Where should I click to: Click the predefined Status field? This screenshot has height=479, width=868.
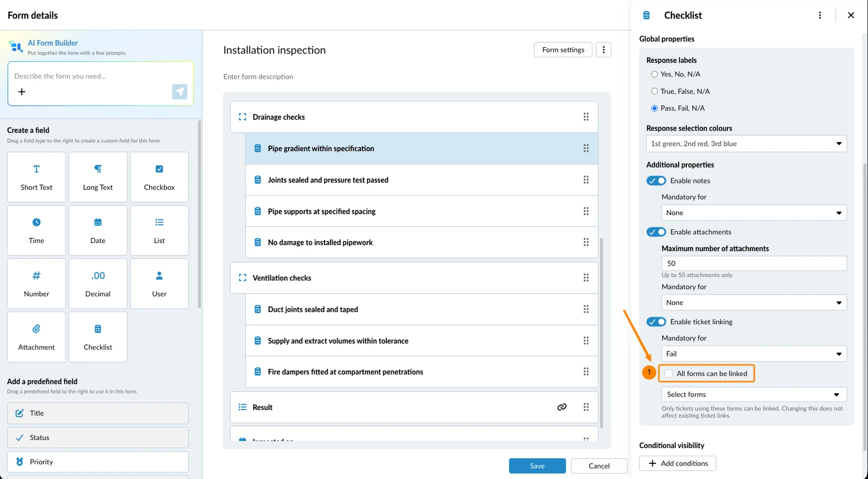click(x=98, y=437)
